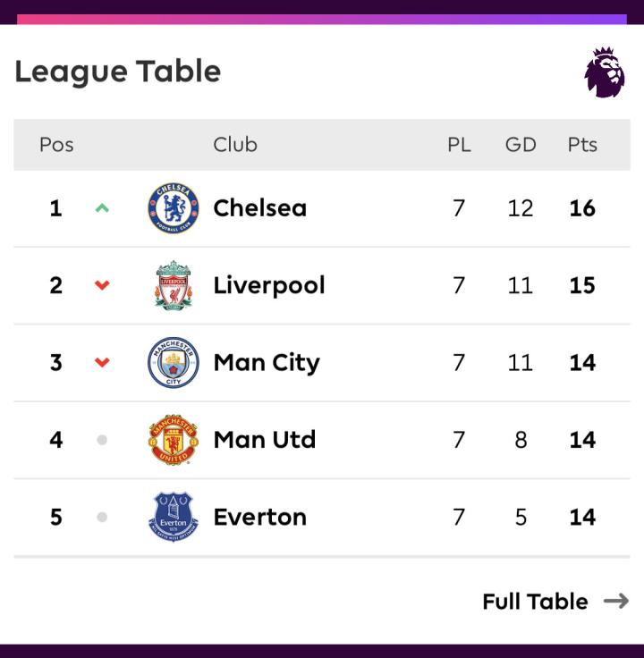
Task: Click the Liverpool club crest
Action: (174, 285)
